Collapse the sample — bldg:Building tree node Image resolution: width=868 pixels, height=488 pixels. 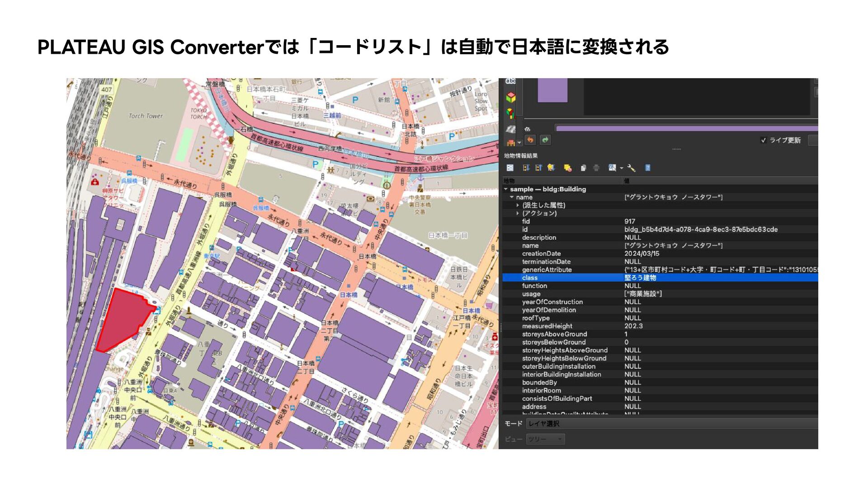tap(506, 189)
